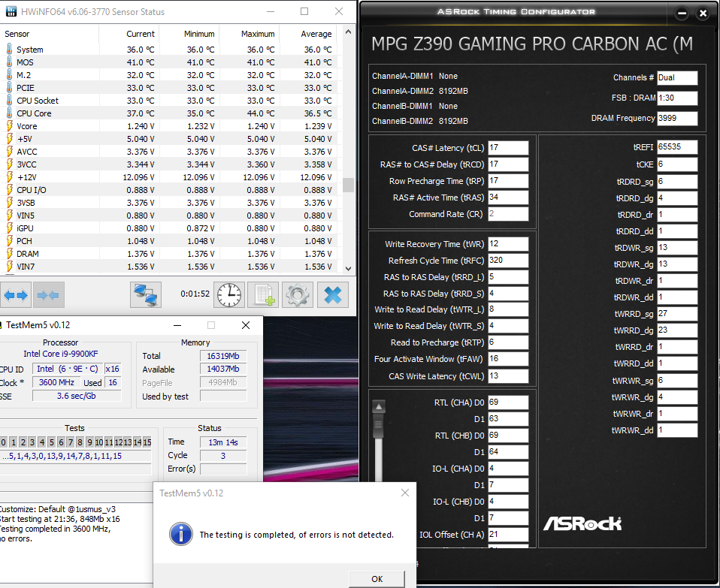Click the DRAM Frequency field showing 3999
The width and height of the screenshot is (720, 588).
677,119
